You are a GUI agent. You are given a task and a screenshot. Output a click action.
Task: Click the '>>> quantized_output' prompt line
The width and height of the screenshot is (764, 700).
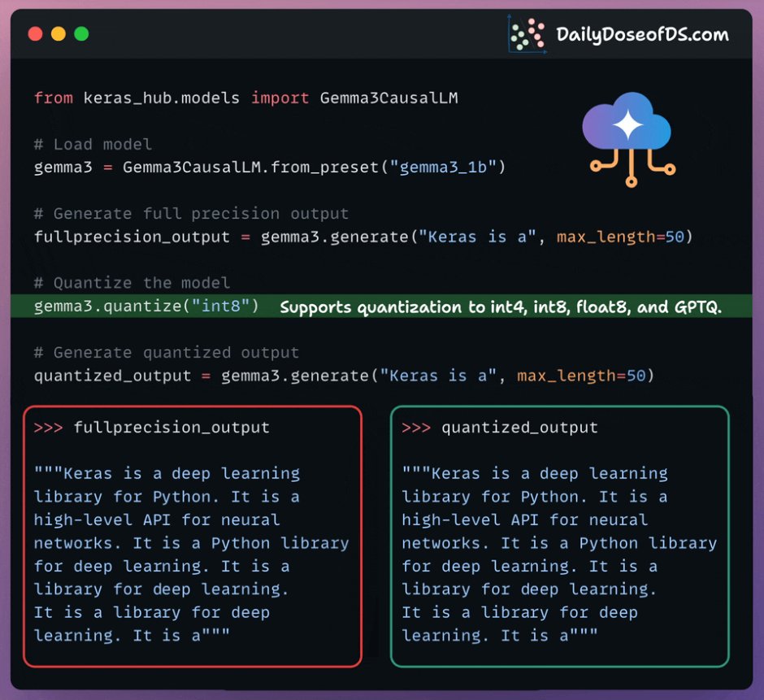coord(500,428)
